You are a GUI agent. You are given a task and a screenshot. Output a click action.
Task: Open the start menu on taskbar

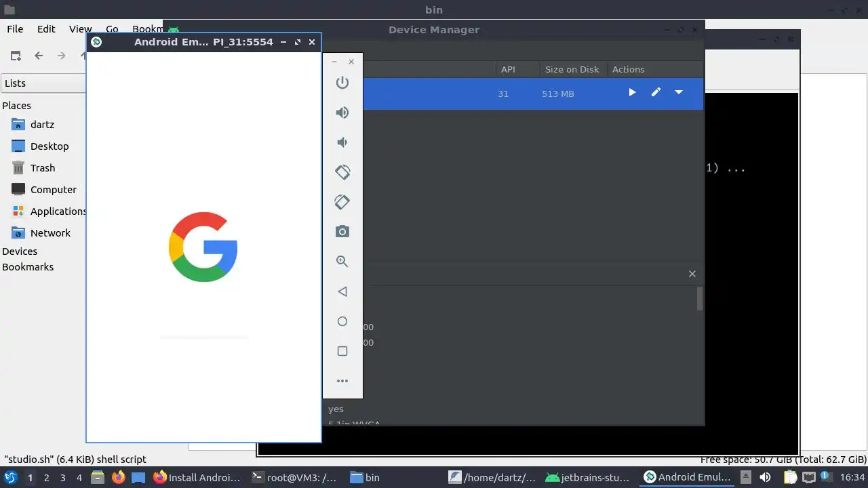click(10, 477)
